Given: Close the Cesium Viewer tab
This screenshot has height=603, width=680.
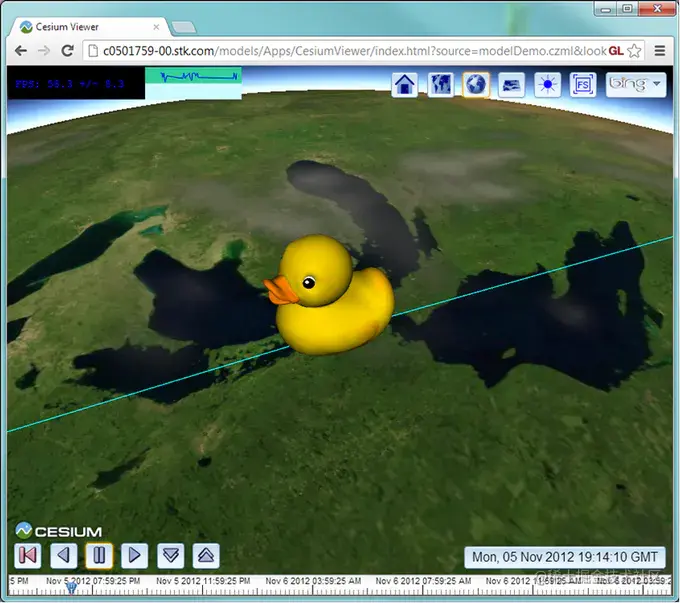Looking at the screenshot, I should point(156,27).
